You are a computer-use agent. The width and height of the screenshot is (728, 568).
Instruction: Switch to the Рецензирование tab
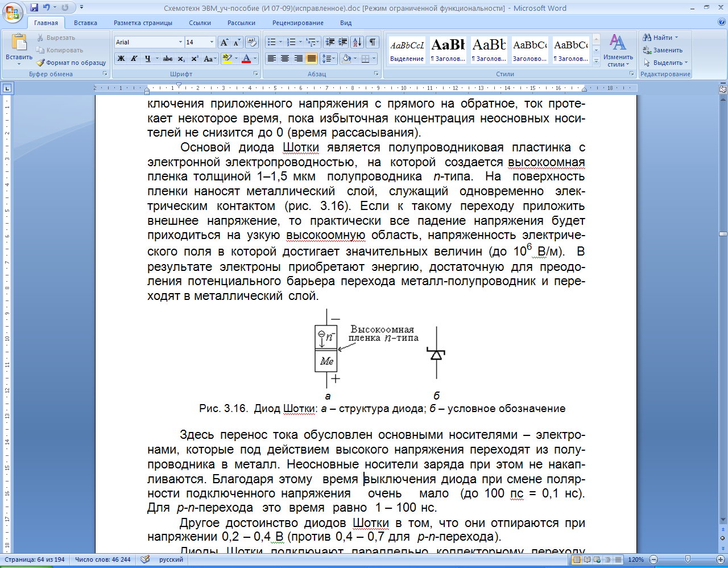coord(298,23)
